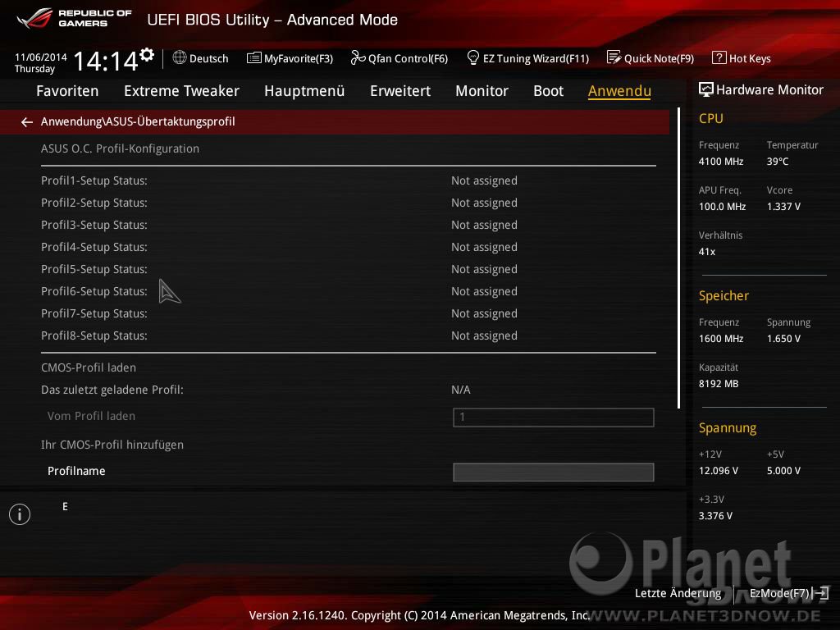Go to the Erweitert tab
Screen dimensions: 840x630
400,91
